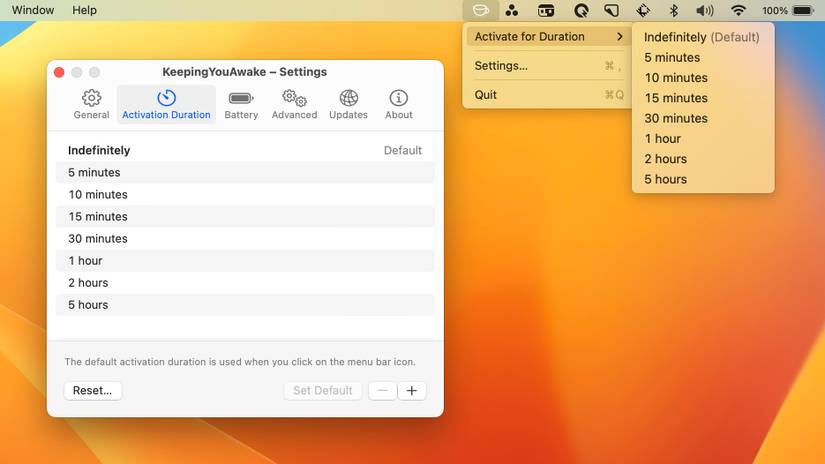This screenshot has width=825, height=464.
Task: Click the Set Default button
Action: click(323, 390)
